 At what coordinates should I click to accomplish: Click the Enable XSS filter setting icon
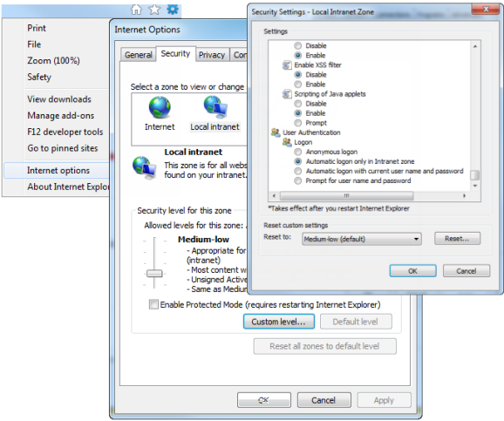pos(287,65)
